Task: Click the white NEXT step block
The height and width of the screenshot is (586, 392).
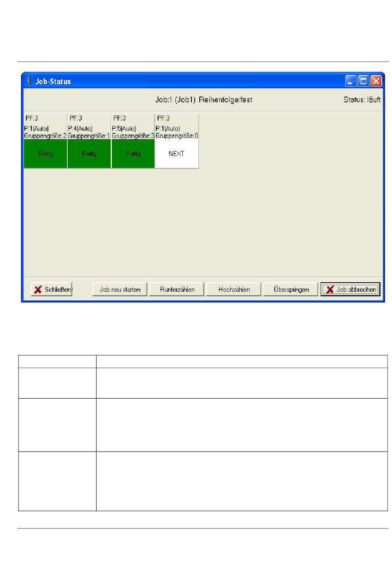Action: pyautogui.click(x=177, y=154)
